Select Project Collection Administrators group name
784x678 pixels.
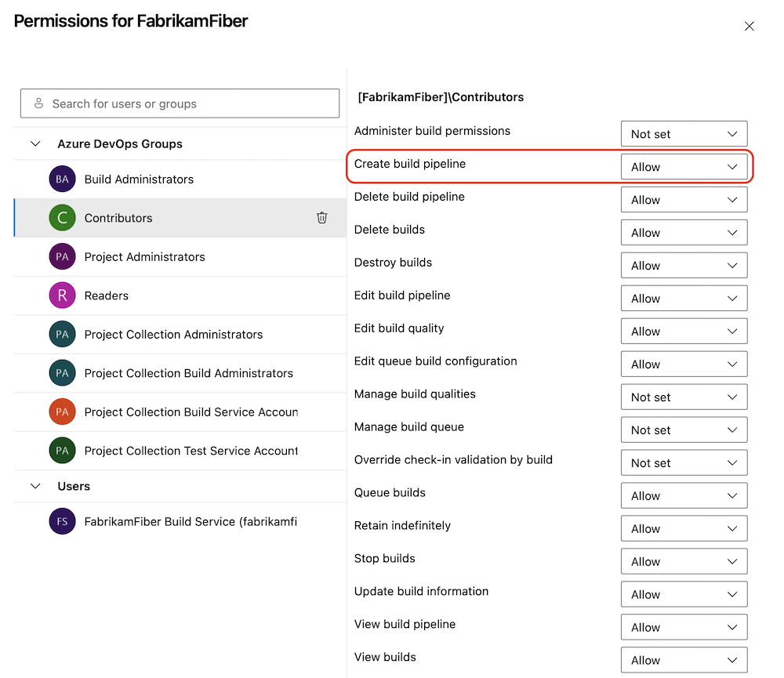point(173,334)
